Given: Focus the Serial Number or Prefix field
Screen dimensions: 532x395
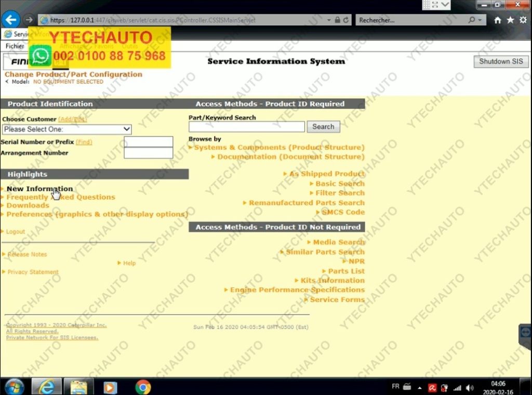Looking at the screenshot, I should (148, 142).
